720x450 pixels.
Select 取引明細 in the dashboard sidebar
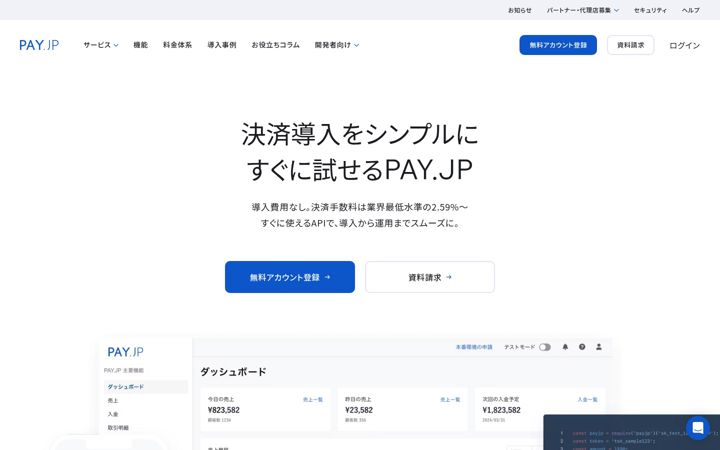click(118, 428)
